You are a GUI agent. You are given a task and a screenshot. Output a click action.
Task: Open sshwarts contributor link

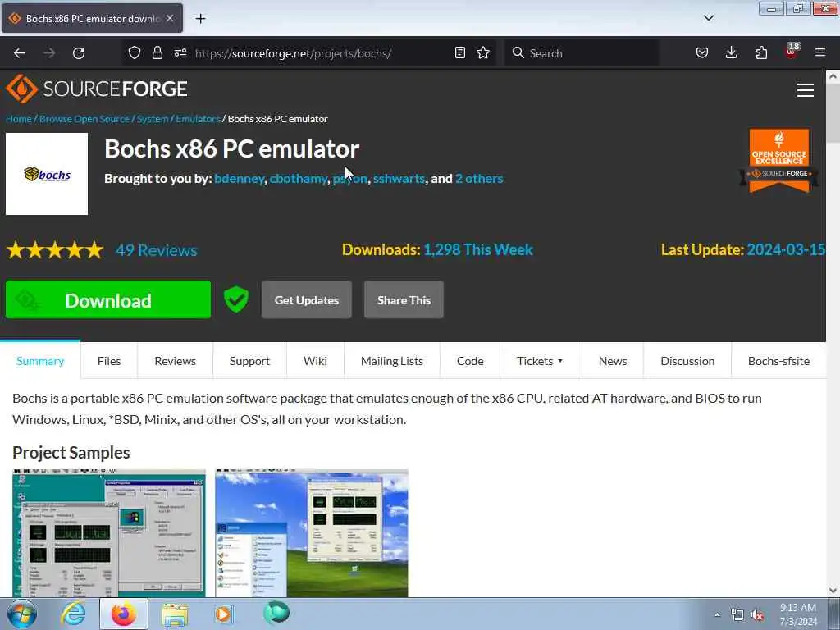point(399,178)
